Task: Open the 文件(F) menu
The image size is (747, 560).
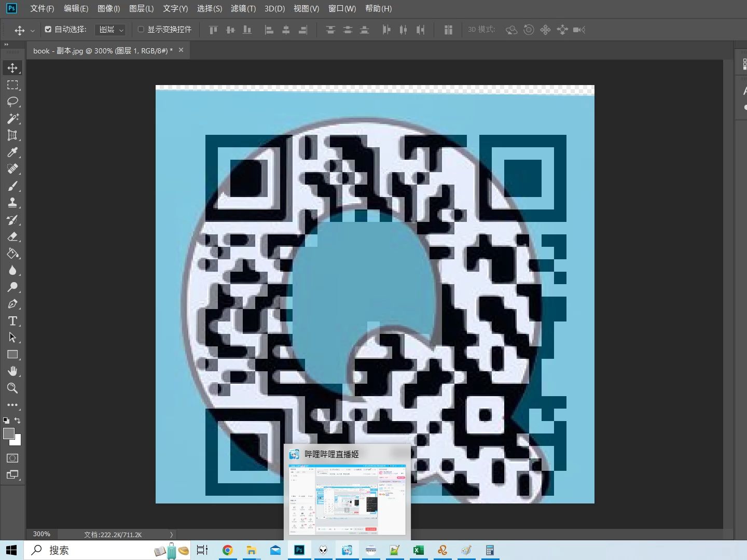Action: pos(42,9)
